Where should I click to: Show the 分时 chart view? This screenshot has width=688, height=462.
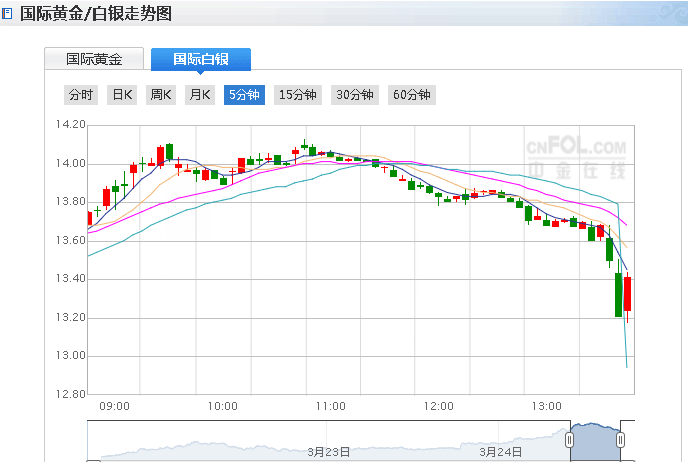81,95
